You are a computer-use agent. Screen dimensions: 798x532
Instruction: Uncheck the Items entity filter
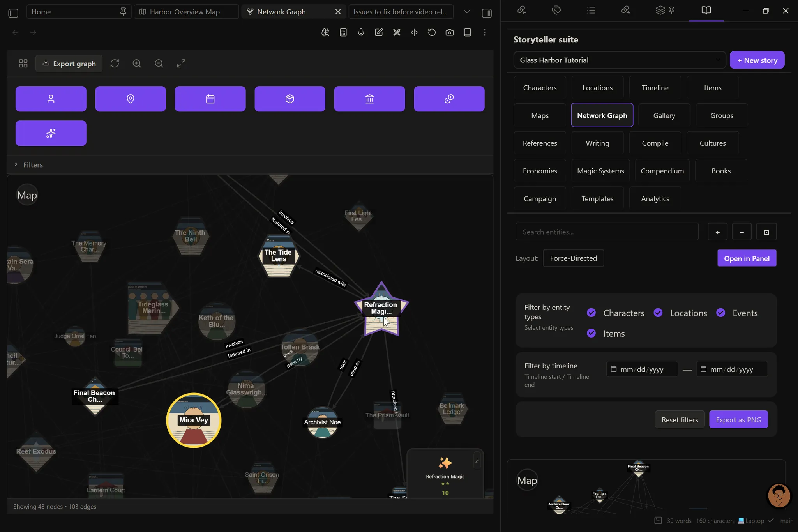pyautogui.click(x=591, y=333)
